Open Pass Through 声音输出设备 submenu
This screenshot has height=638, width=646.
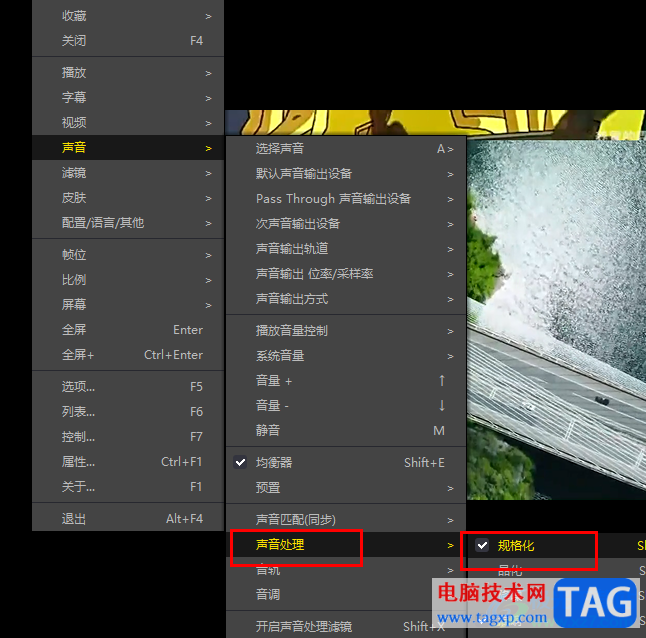tap(346, 199)
